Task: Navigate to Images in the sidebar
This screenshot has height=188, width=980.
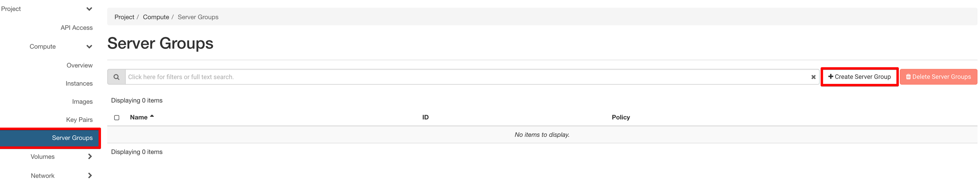Action: (x=82, y=102)
